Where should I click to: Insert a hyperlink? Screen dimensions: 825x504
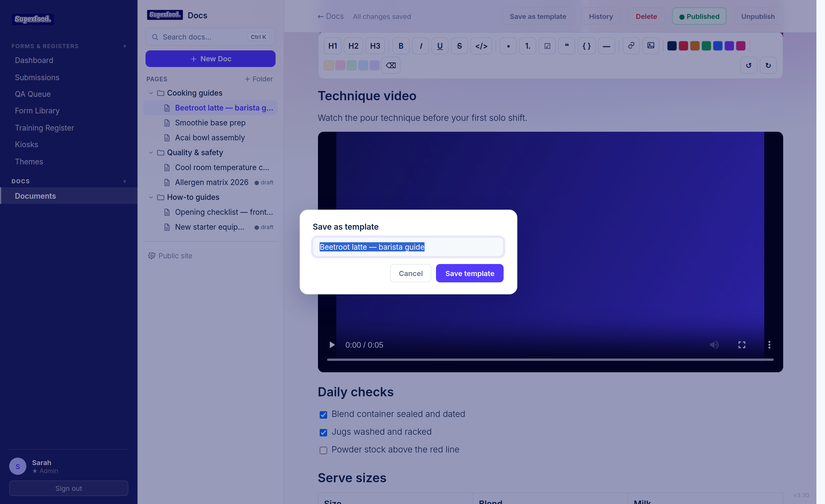(631, 46)
